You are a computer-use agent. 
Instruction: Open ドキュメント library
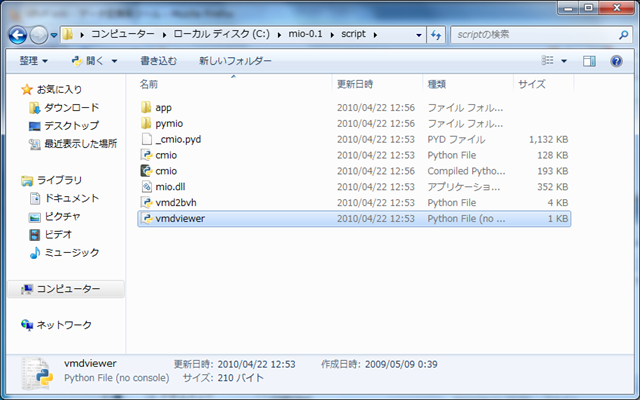(x=71, y=198)
